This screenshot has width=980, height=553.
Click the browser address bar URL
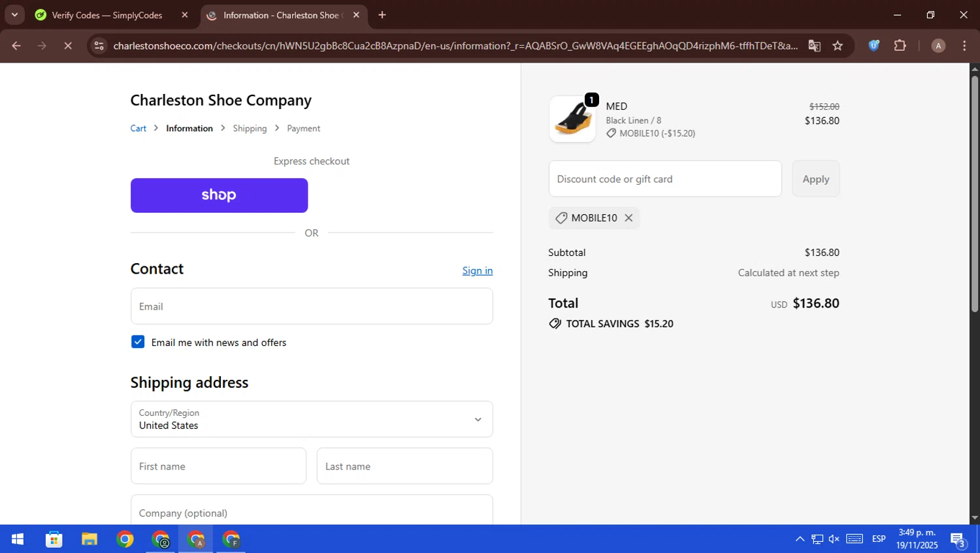tap(455, 46)
